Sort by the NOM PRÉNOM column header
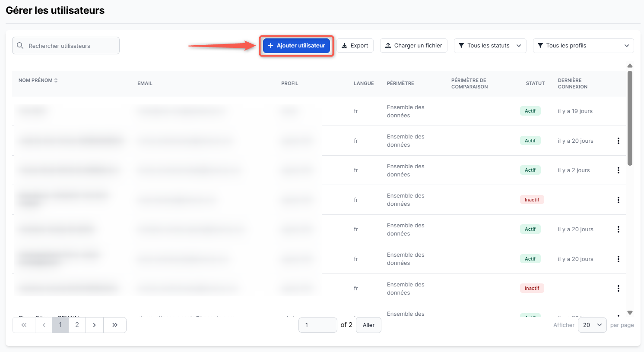Screen dimensions: 644x352 (38, 80)
